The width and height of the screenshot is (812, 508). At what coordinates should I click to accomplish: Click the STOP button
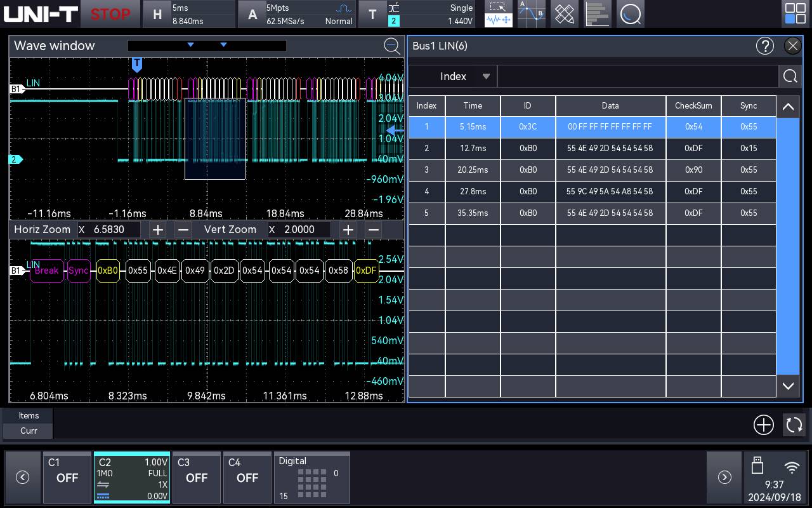coord(110,13)
